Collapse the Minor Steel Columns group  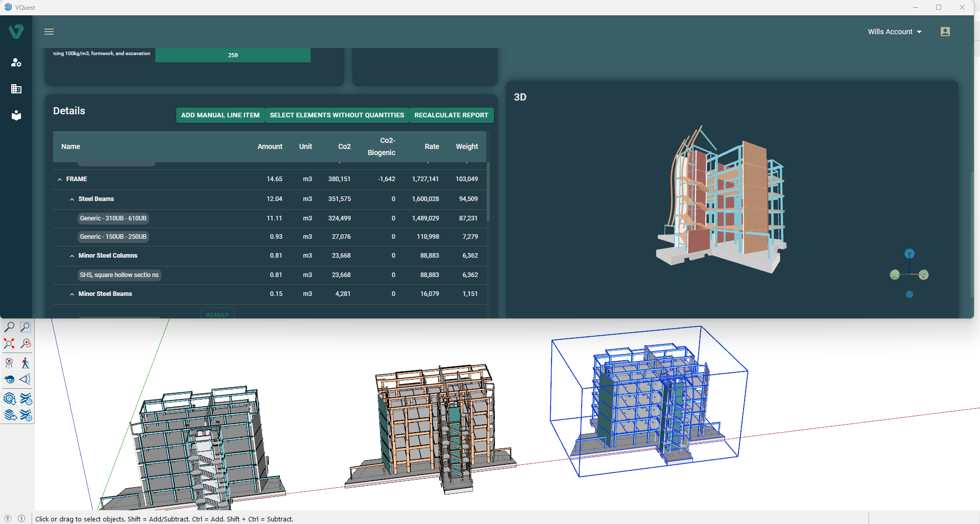[x=72, y=256]
